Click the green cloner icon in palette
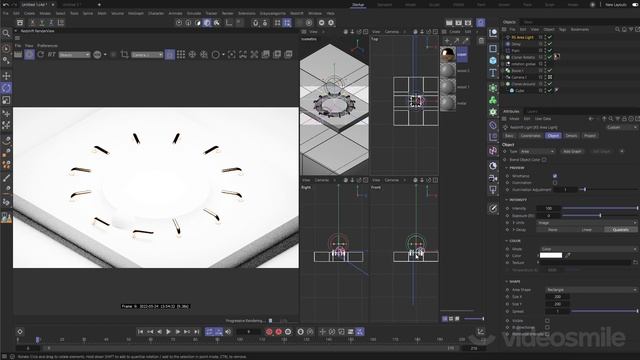Image resolution: width=640 pixels, height=360 pixels. pyautogui.click(x=493, y=100)
